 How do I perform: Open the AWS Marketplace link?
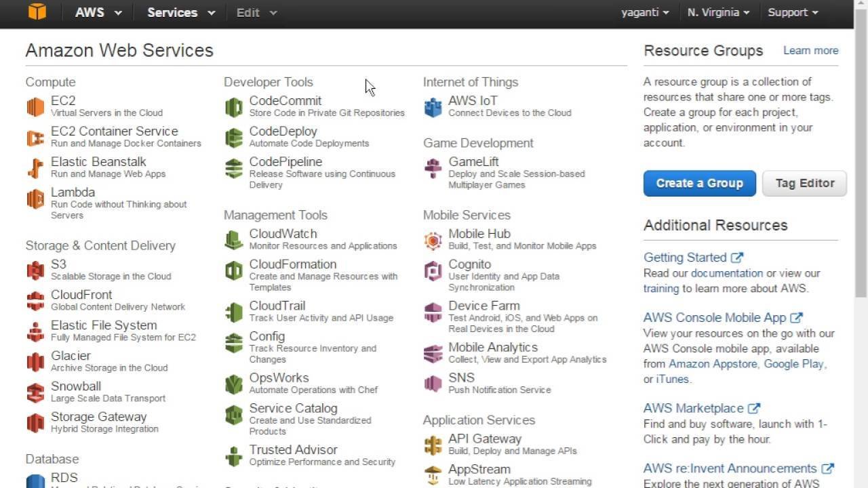[702, 409]
